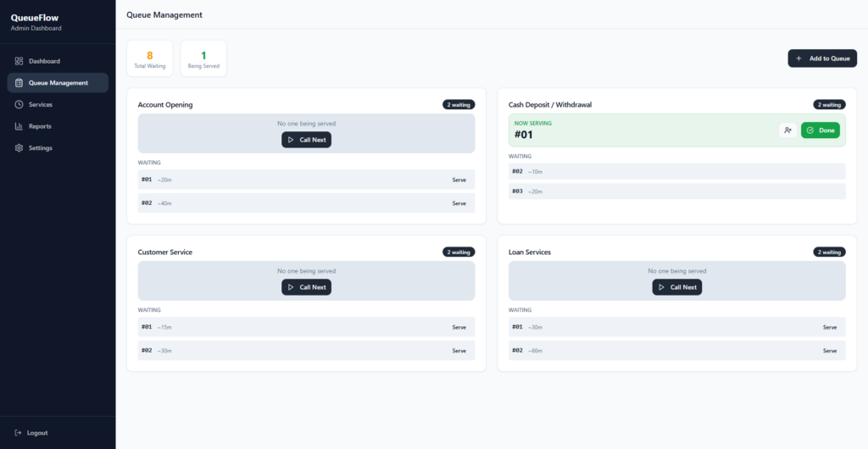Click the Services clock icon
This screenshot has width=868, height=449.
pos(19,104)
